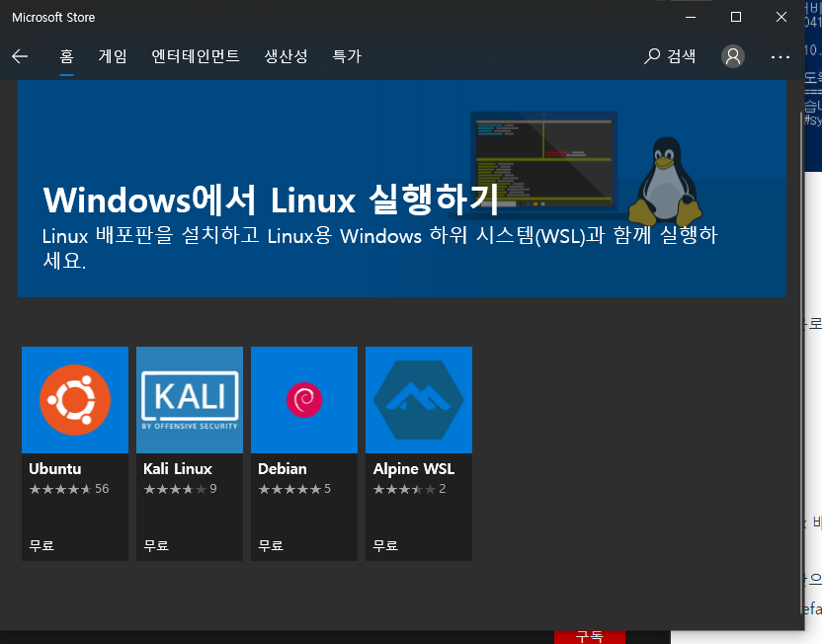Click the Debian app name
Screen dimensions: 822x644
tap(282, 468)
